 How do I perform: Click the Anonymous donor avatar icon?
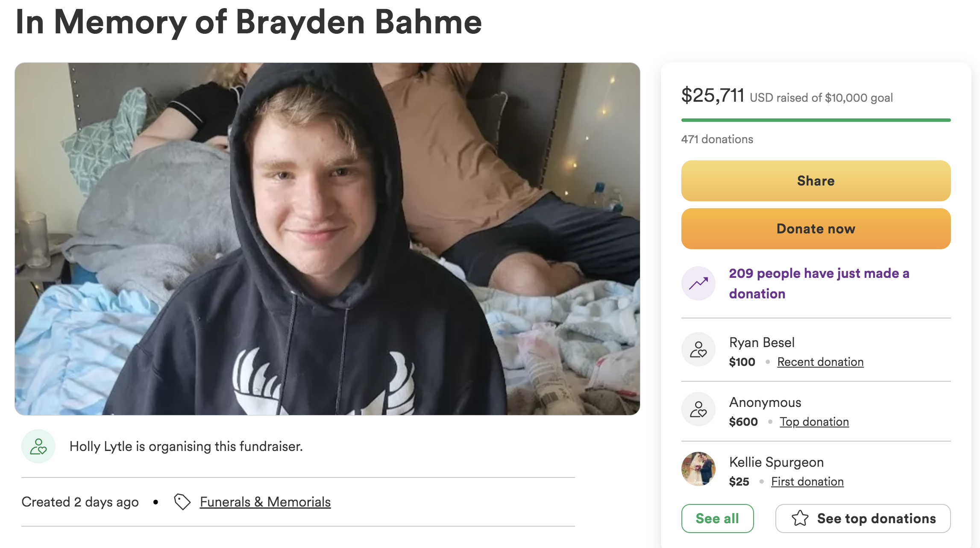[x=698, y=410]
